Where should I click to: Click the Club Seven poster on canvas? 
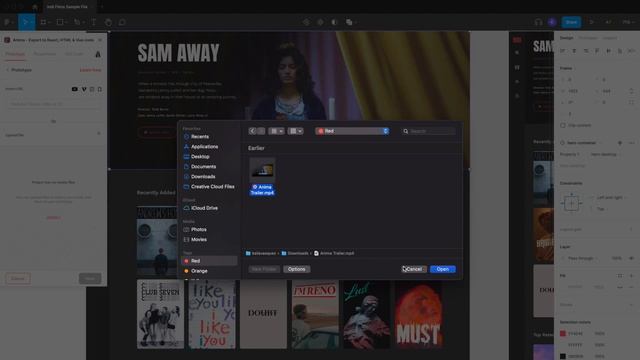[160, 314]
